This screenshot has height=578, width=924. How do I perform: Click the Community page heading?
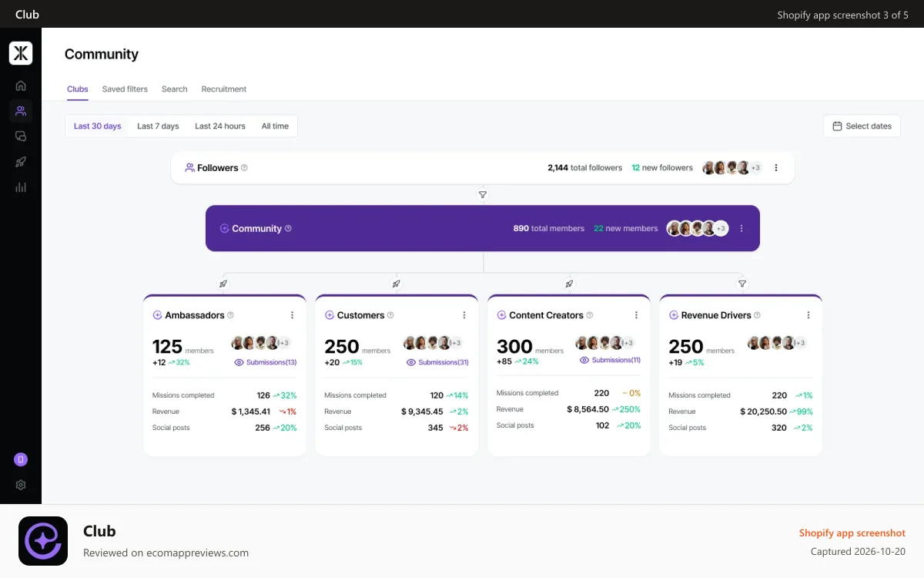[x=102, y=54]
